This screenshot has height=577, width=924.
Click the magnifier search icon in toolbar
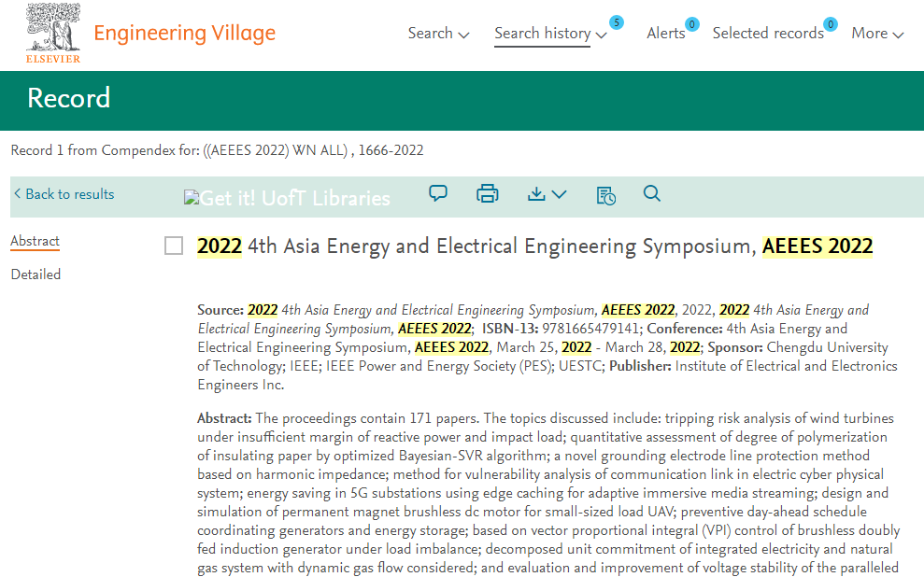pos(652,193)
